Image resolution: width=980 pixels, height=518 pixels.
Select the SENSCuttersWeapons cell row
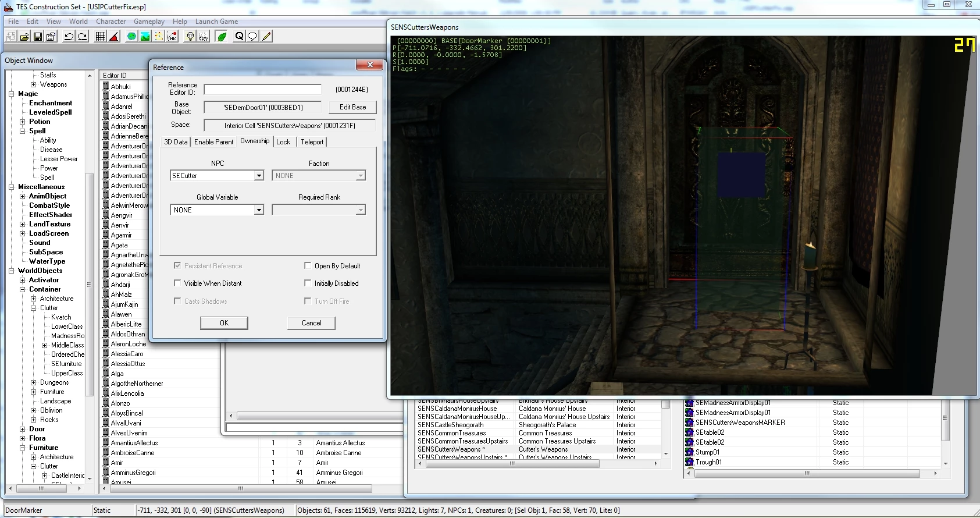pyautogui.click(x=537, y=449)
